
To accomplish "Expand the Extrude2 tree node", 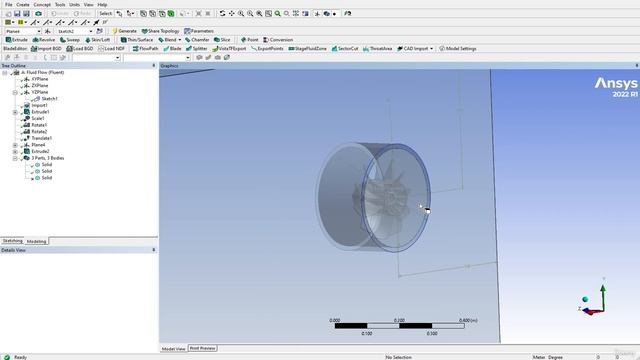I will [15, 151].
